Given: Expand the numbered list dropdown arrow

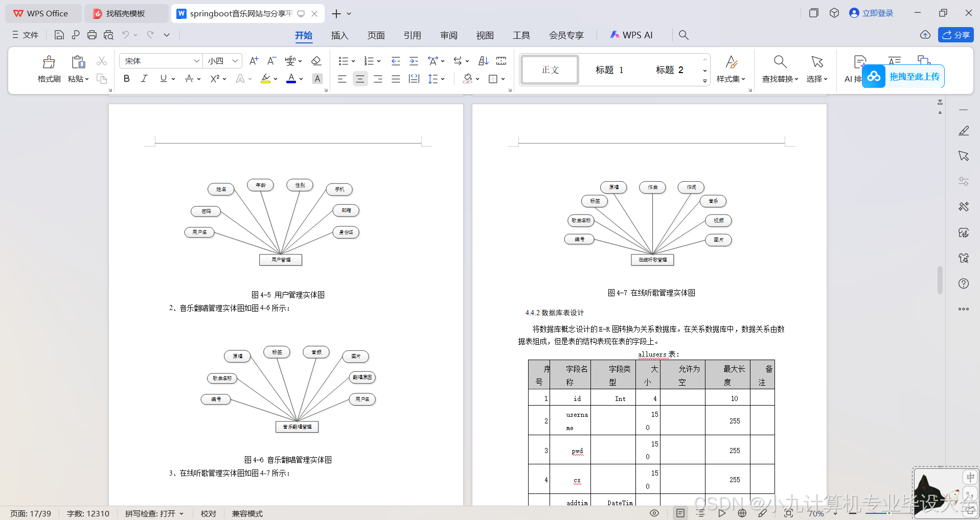Looking at the screenshot, I should click(x=379, y=61).
